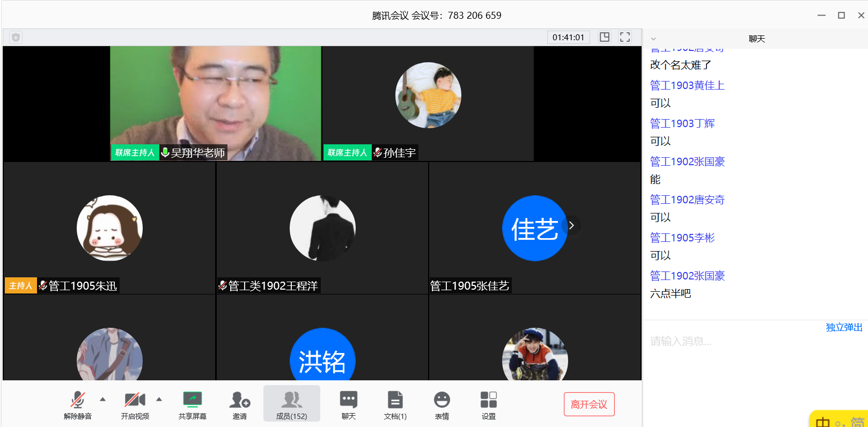Open chat from toolbar (聊天)
This screenshot has width=868, height=427.
tap(349, 404)
